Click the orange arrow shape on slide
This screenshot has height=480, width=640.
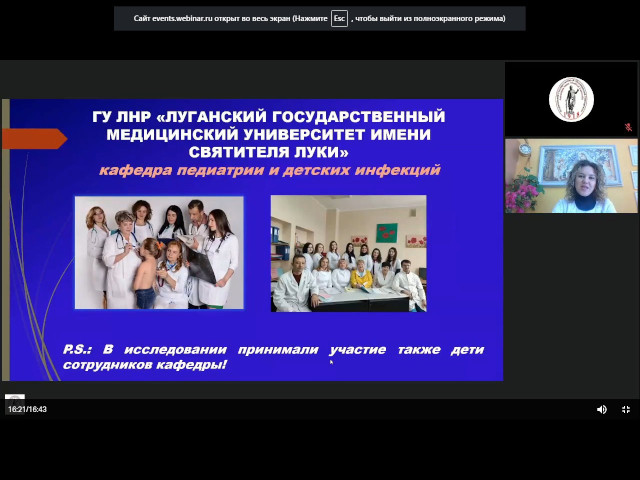click(34, 139)
